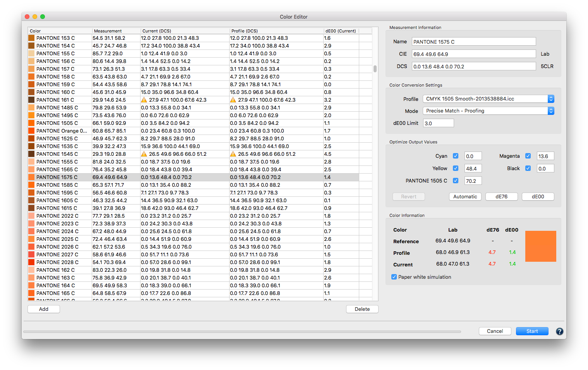Screen dimensions: 588x370
Task: Click dE00 value 4.5 for PANTONE 1545 C
Action: pos(327,154)
